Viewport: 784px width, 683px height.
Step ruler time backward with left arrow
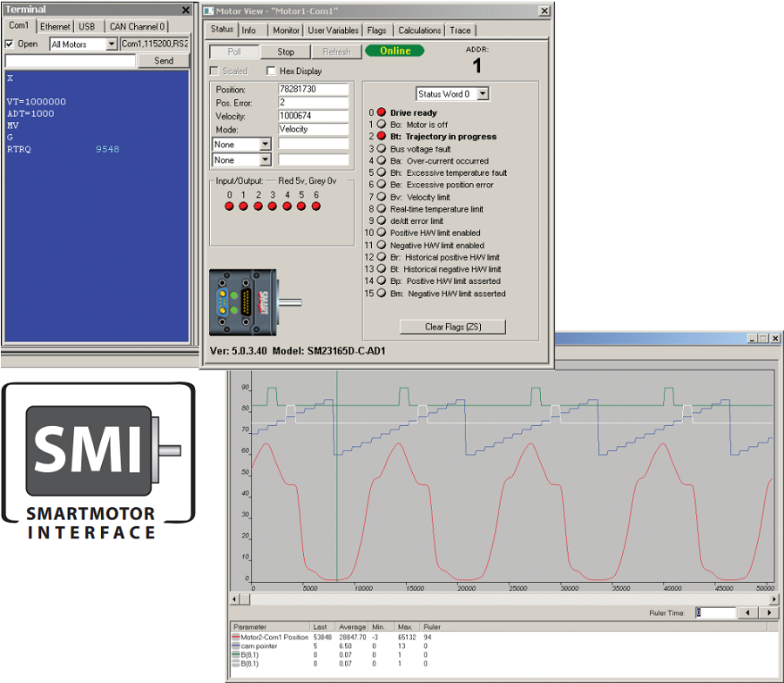[x=747, y=612]
